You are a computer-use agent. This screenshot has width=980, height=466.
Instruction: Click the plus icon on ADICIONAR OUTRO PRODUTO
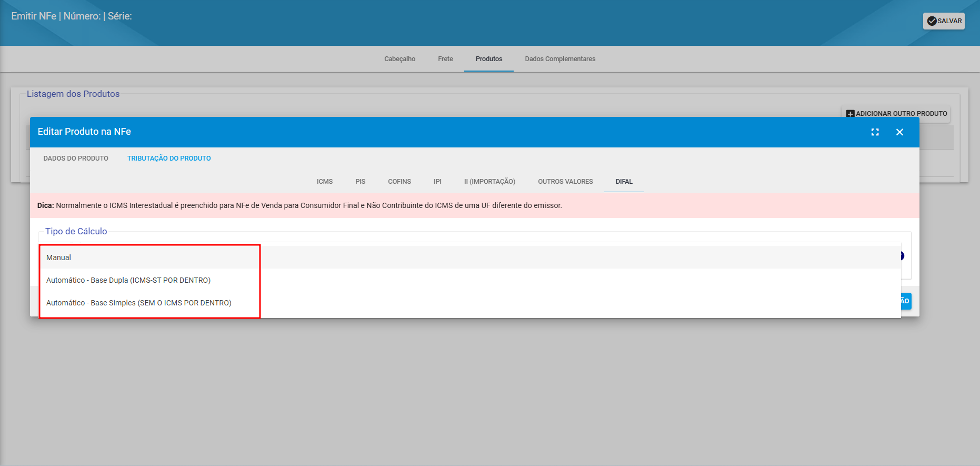[850, 114]
